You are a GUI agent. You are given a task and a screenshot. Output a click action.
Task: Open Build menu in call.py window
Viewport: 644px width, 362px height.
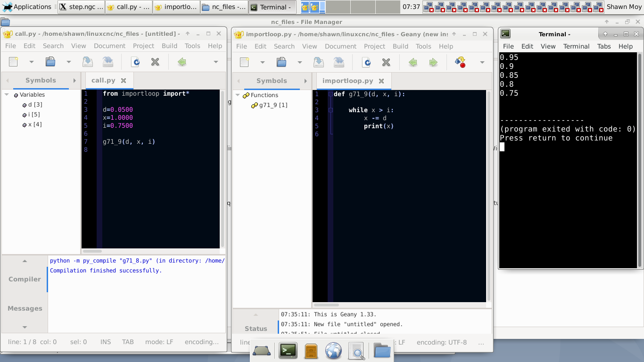[x=169, y=46]
